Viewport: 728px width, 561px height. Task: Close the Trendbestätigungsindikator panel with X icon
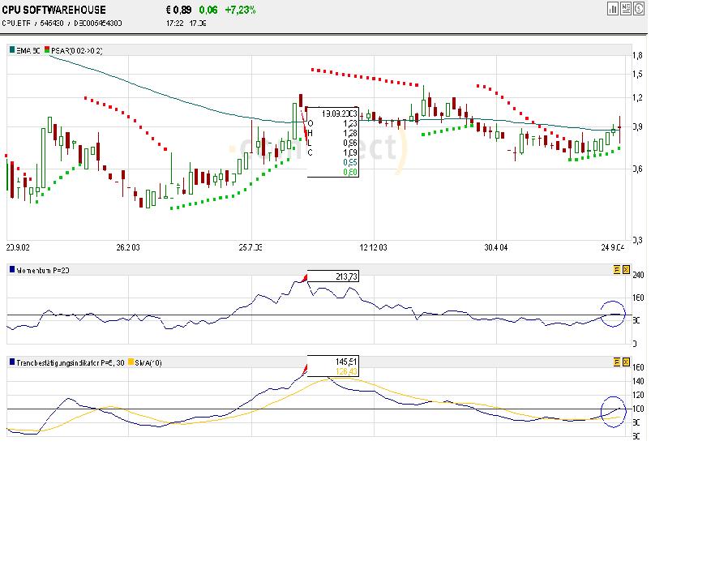[626, 362]
